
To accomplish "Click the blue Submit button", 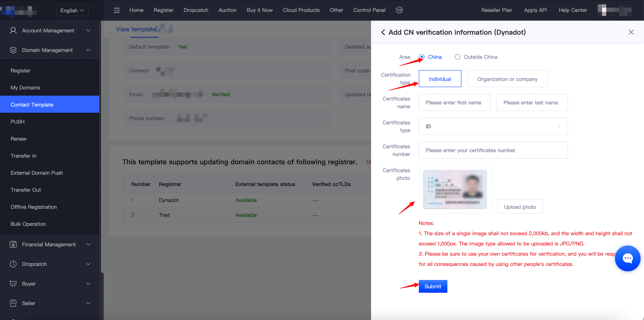I will [x=433, y=286].
